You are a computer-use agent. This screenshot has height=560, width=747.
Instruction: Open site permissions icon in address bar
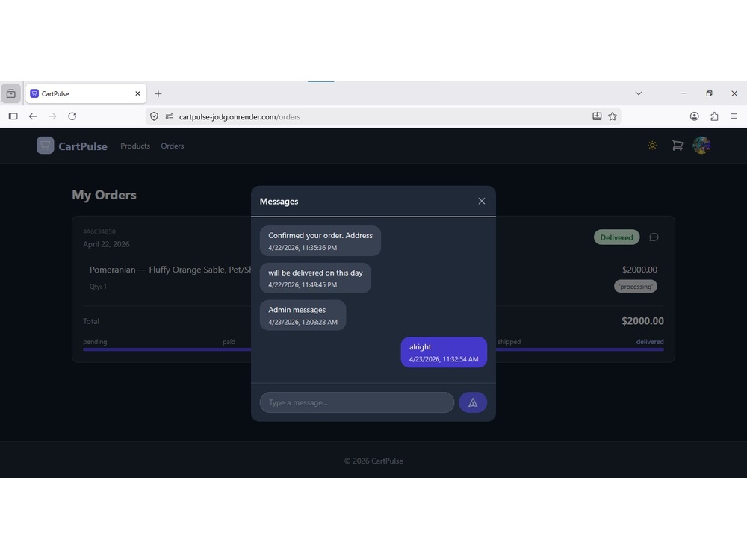169,116
